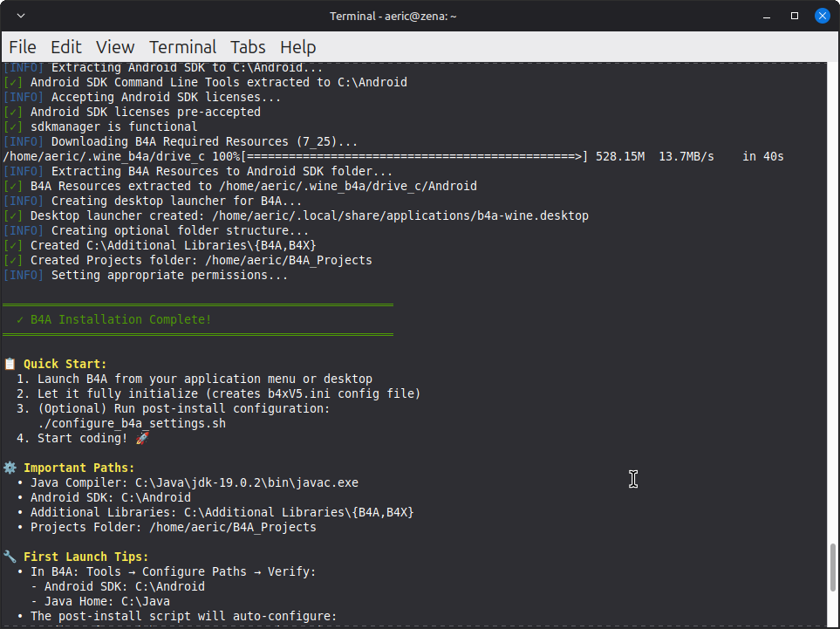The height and width of the screenshot is (629, 840).
Task: Open the Help menu
Action: point(297,47)
